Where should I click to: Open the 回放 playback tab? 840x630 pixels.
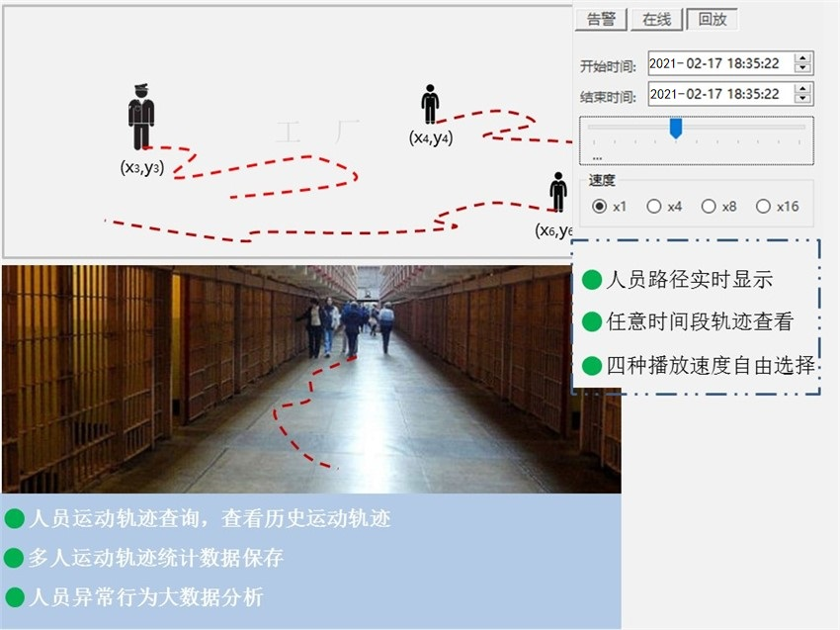(x=712, y=20)
